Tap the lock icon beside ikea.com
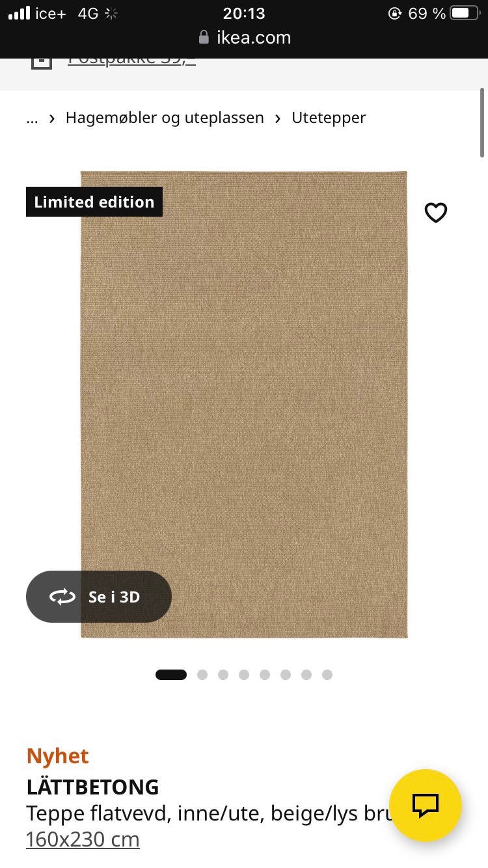Viewport: 488px width, 868px height. 204,37
